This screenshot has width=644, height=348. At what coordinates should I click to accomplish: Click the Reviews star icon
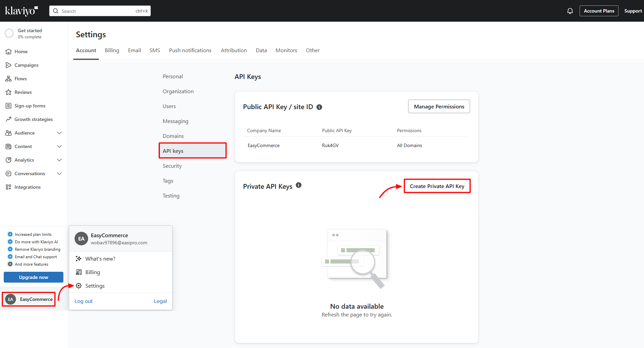click(x=8, y=92)
